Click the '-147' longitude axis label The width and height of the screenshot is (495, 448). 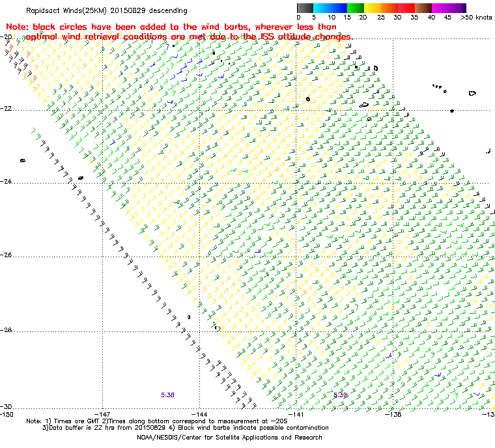pyautogui.click(x=103, y=414)
